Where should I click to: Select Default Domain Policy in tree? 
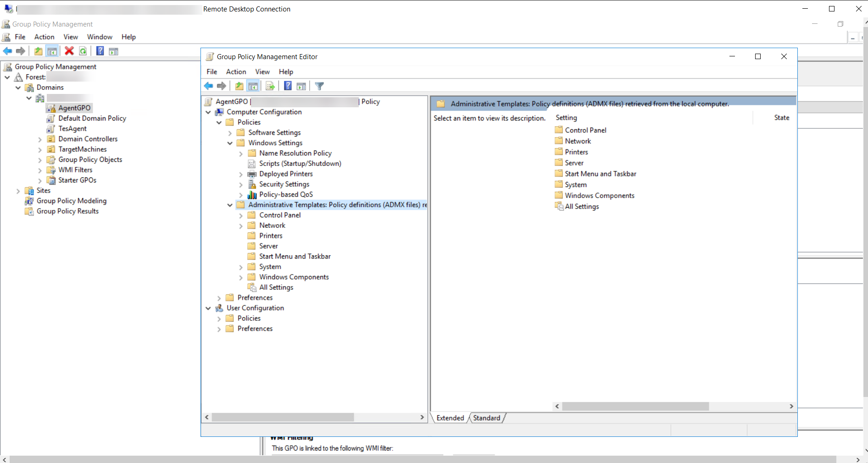pyautogui.click(x=92, y=118)
